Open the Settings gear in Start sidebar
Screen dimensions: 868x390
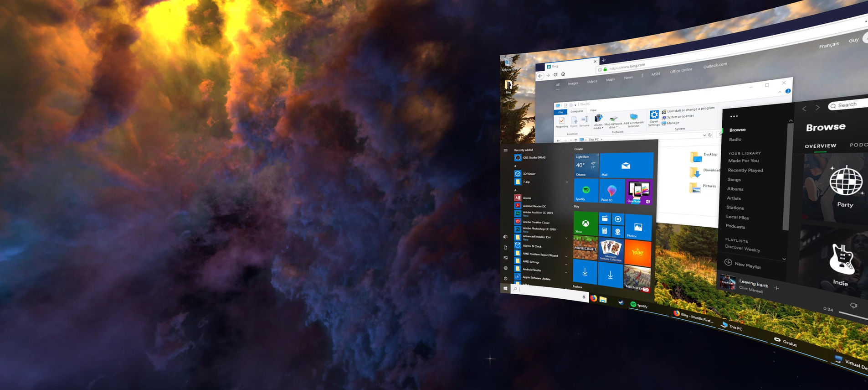point(505,268)
